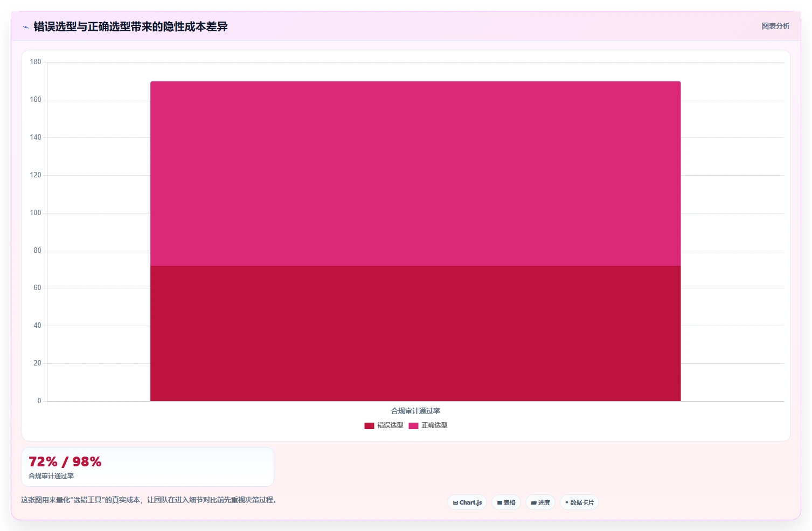Click the chart icon beside the title
The height and width of the screenshot is (531, 812).
(25, 27)
